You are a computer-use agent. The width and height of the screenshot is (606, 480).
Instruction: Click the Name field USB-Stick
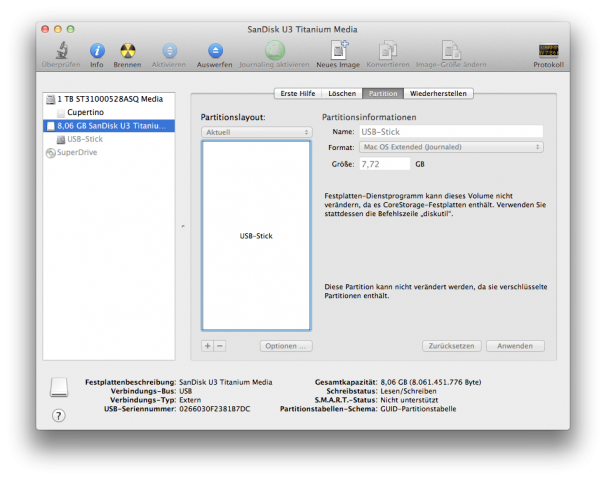(451, 132)
